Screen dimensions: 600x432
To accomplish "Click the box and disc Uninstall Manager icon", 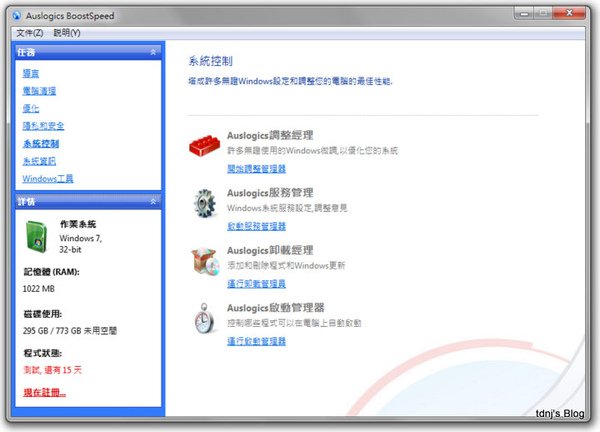I will click(x=205, y=261).
